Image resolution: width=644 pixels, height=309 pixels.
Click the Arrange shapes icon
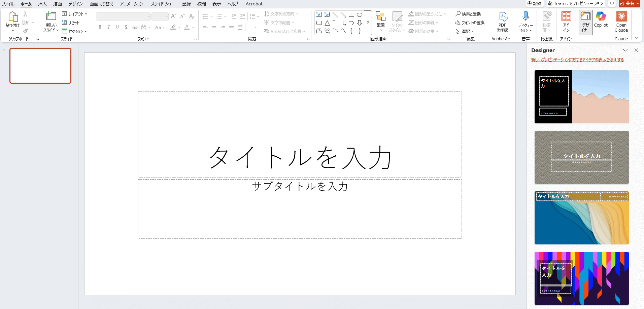(x=380, y=16)
